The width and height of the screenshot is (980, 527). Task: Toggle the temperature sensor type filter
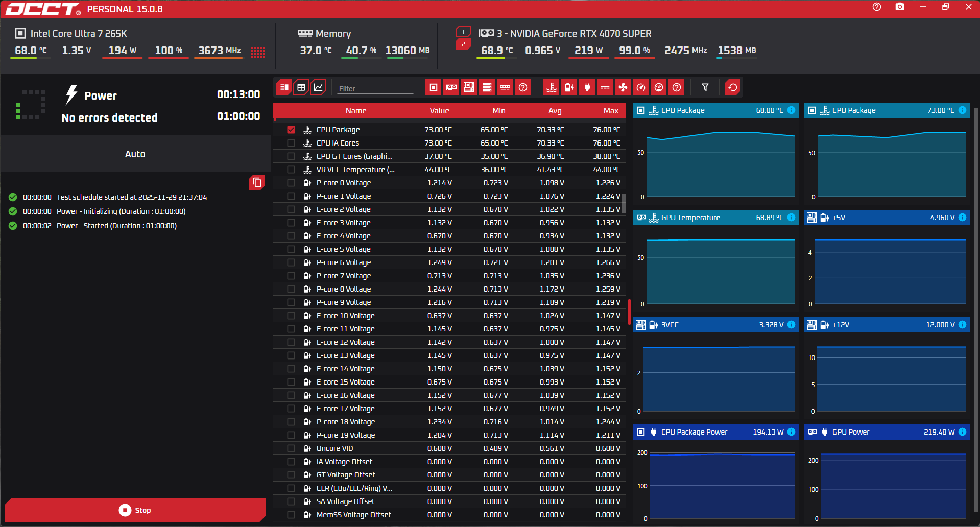pos(551,87)
